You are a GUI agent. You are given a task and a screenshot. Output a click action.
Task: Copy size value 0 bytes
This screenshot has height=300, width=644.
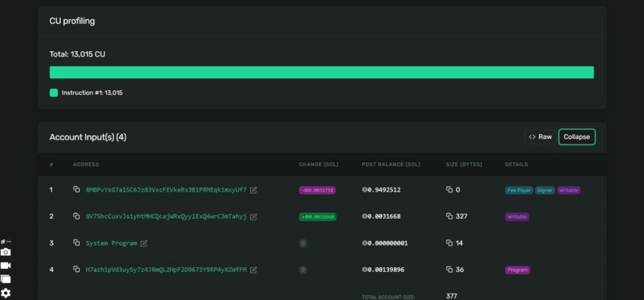[449, 190]
